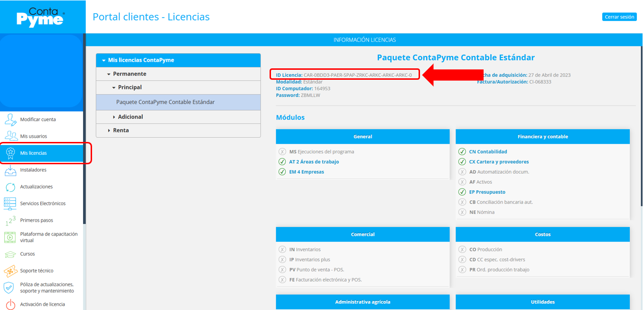Click the CX Cartera y proveedores link
This screenshot has height=310, width=644.
point(499,162)
